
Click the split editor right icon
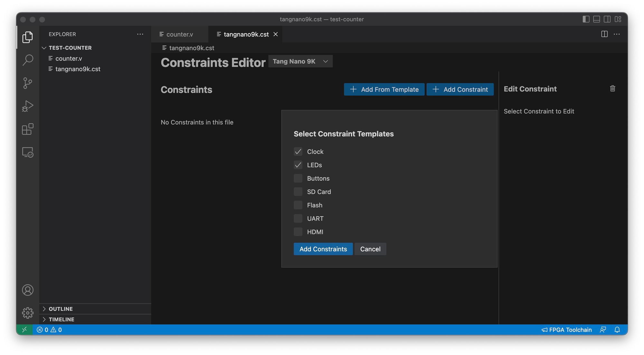coord(604,34)
